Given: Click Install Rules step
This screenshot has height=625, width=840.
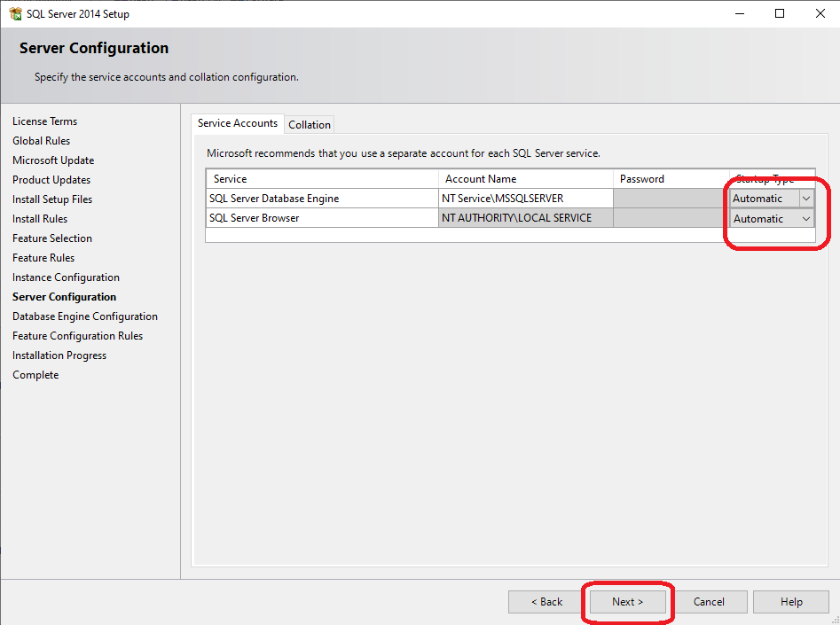Looking at the screenshot, I should pyautogui.click(x=40, y=218).
